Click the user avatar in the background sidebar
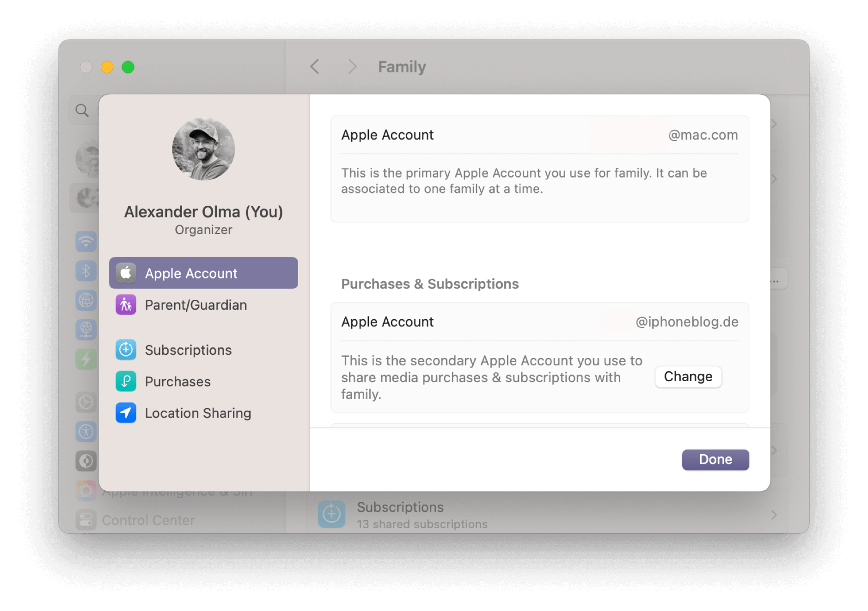Screen dimensions: 868x611 (x=88, y=159)
